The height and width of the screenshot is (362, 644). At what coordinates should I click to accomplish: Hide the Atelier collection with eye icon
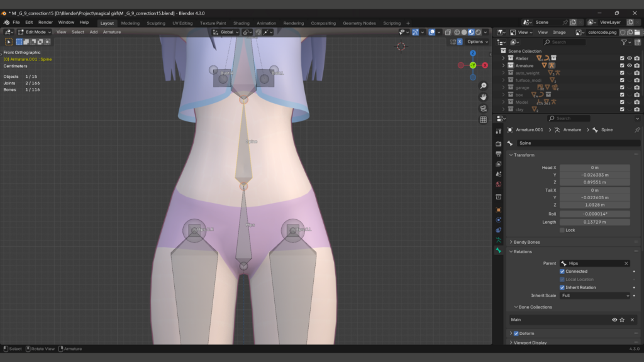[629, 58]
